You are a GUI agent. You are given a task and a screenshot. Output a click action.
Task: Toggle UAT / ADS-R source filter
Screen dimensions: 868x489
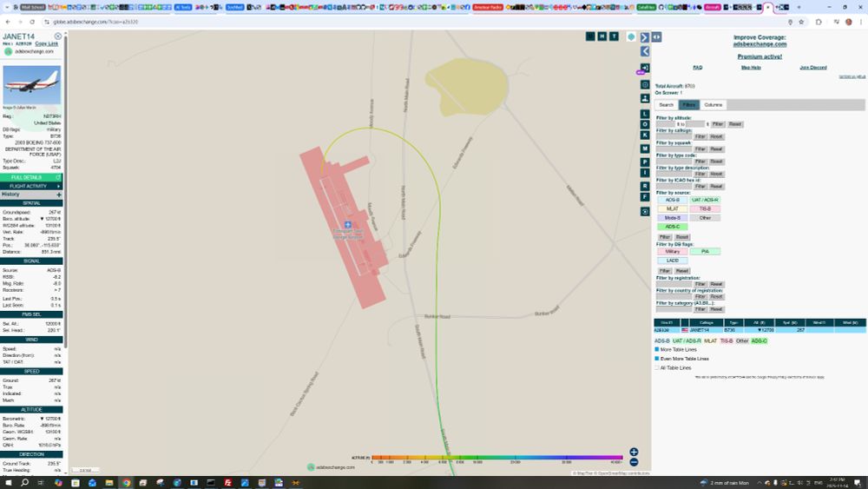click(705, 200)
